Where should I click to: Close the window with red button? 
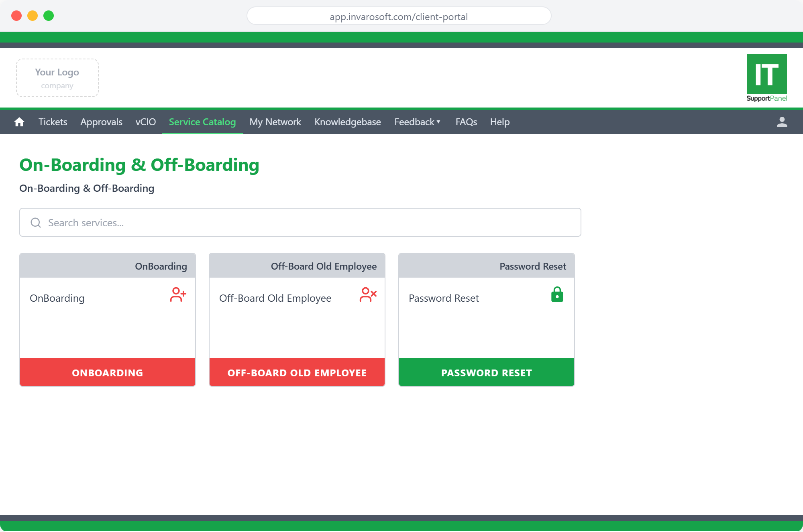(x=16, y=16)
